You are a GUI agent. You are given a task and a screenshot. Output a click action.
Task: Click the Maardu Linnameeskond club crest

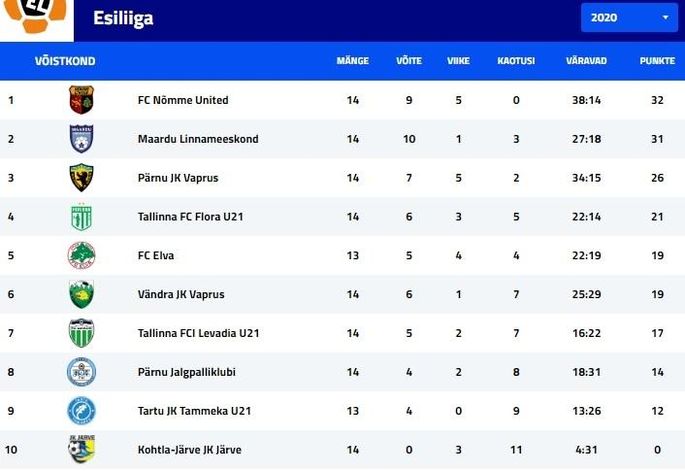(81, 139)
